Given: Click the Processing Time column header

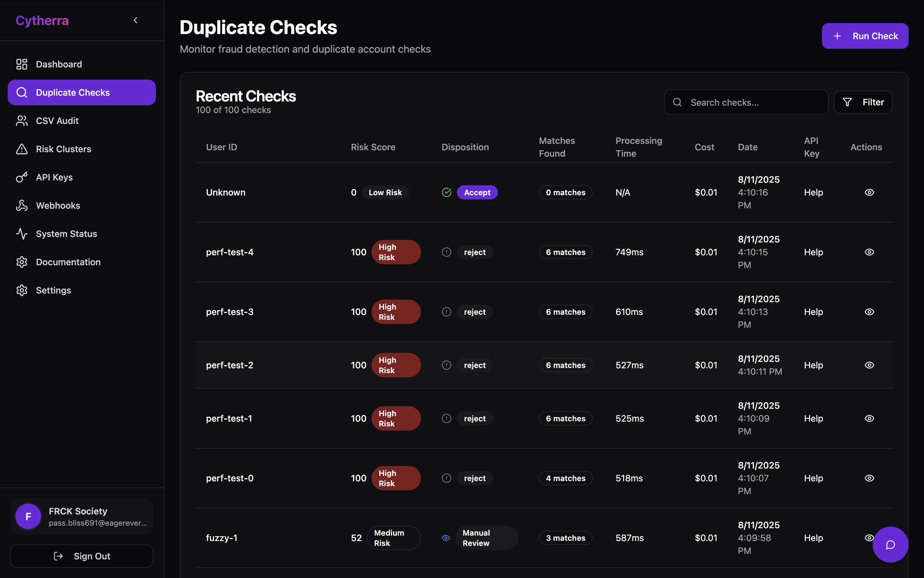Looking at the screenshot, I should [639, 147].
